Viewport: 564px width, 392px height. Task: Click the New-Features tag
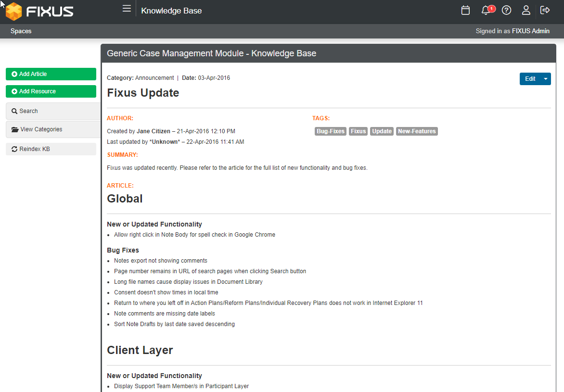tap(417, 131)
